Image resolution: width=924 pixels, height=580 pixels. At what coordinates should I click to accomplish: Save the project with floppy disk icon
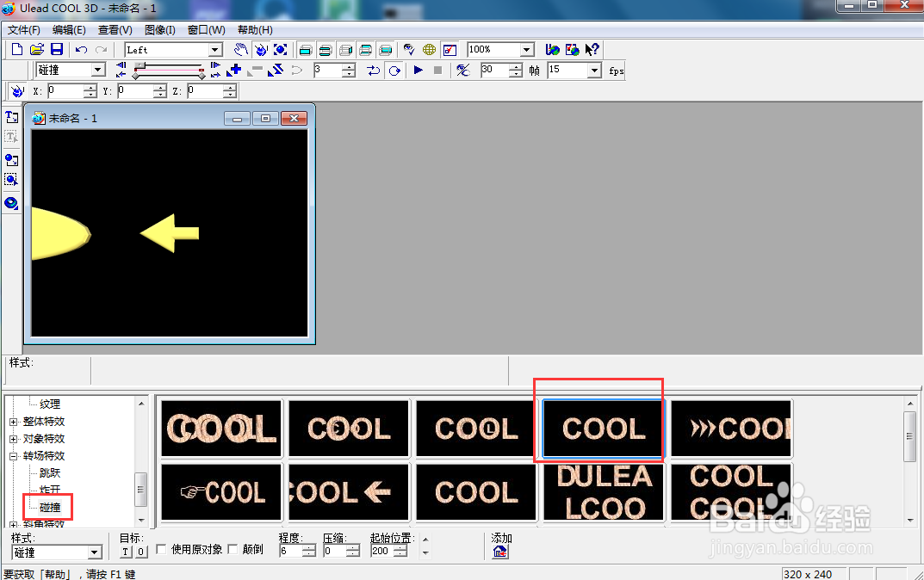tap(57, 49)
